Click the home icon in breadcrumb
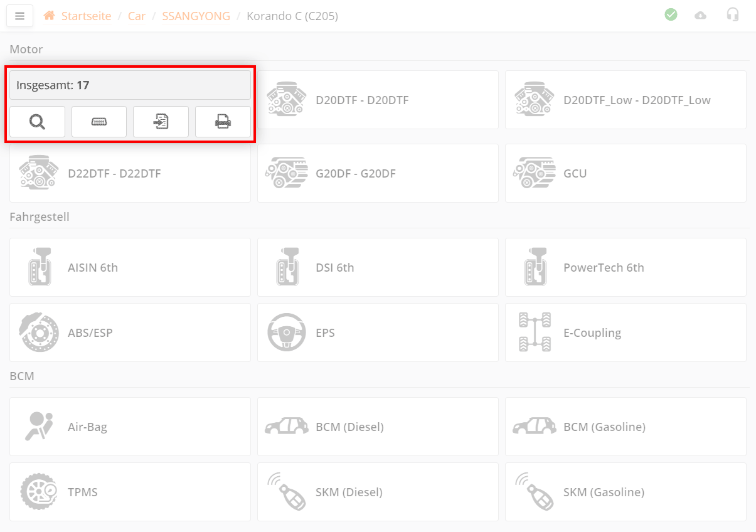The image size is (756, 532). pos(49,16)
